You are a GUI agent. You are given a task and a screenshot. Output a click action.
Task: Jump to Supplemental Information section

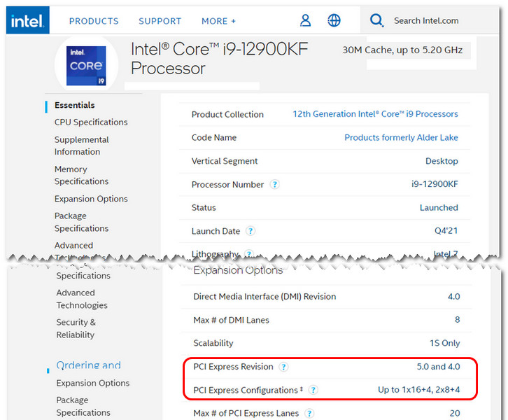click(82, 146)
